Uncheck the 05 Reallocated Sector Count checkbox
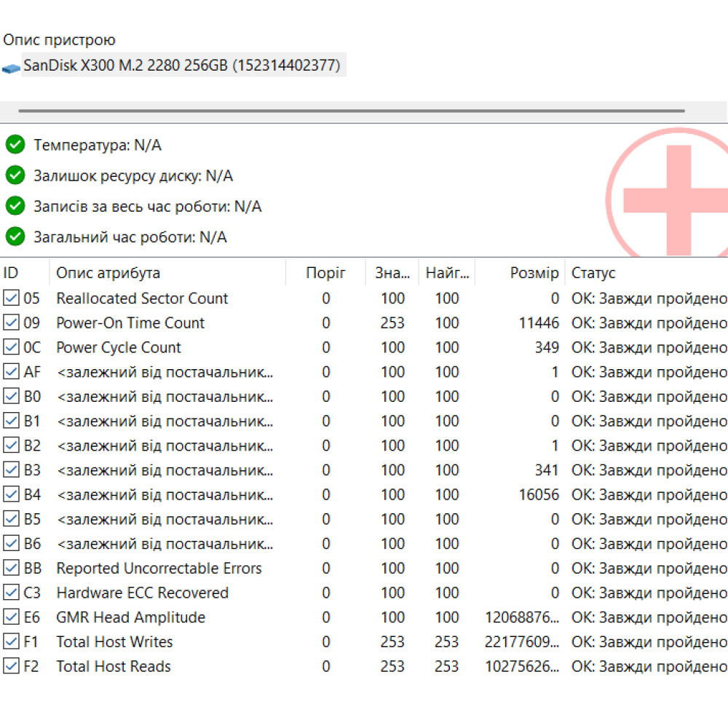728x728 pixels. [11, 298]
